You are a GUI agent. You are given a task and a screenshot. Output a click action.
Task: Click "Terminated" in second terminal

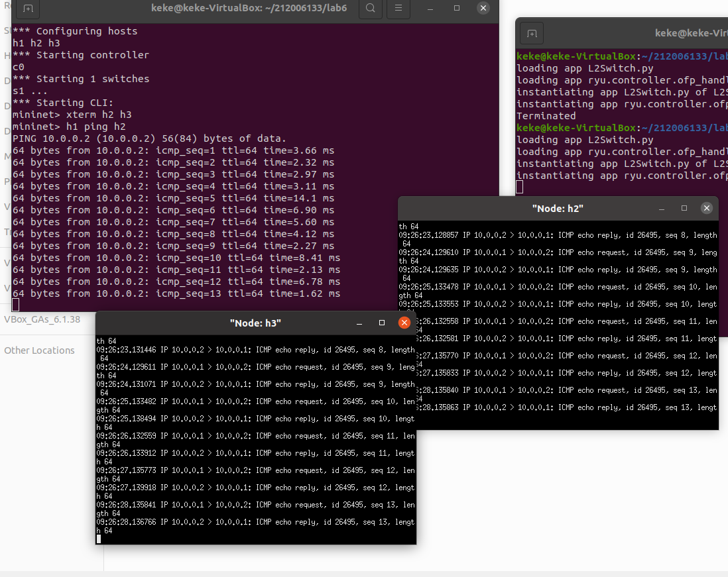[x=546, y=116]
